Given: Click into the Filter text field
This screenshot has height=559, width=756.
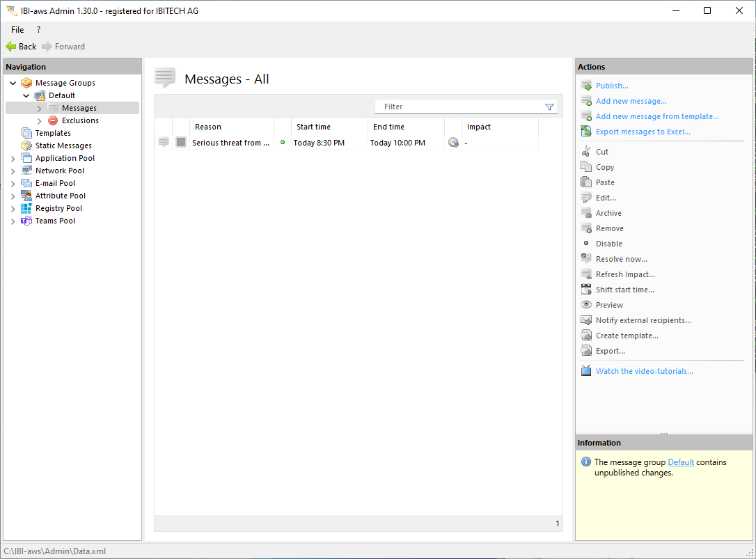Looking at the screenshot, I should click(x=459, y=107).
